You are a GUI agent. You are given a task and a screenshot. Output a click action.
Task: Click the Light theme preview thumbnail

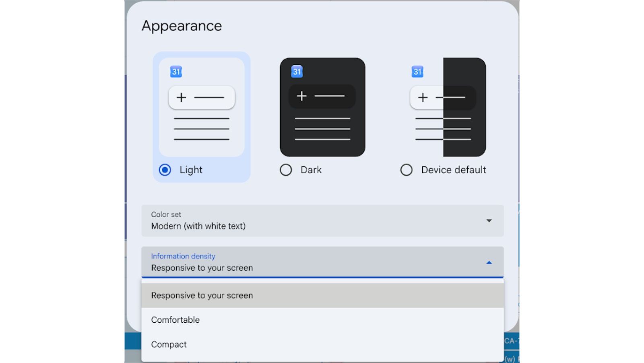(202, 107)
